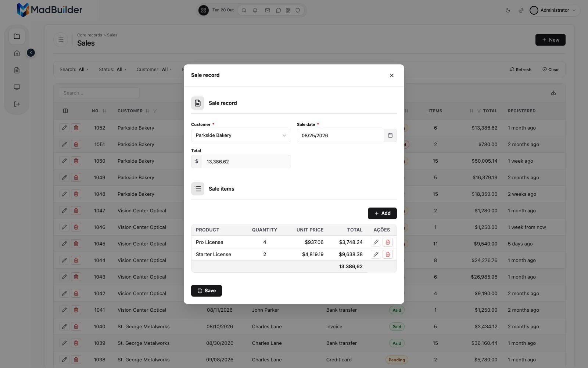The height and width of the screenshot is (368, 588).
Task: Click the Sale date input field
Action: pos(340,135)
